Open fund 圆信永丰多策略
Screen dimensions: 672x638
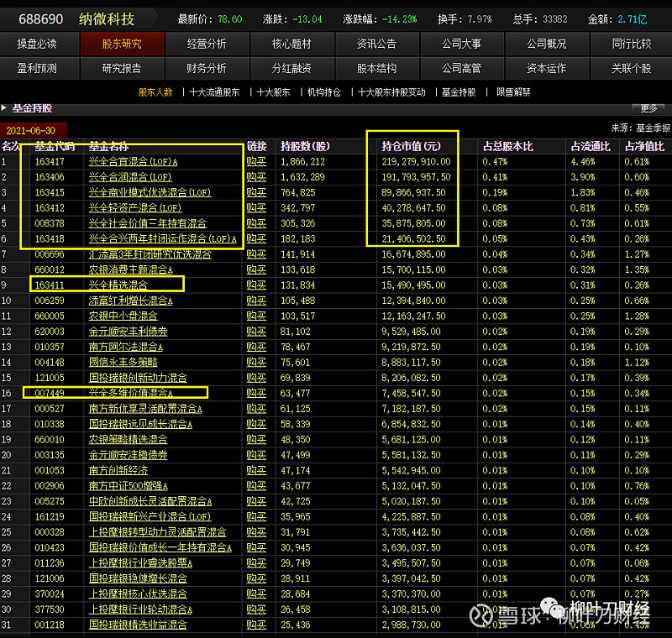(x=123, y=363)
